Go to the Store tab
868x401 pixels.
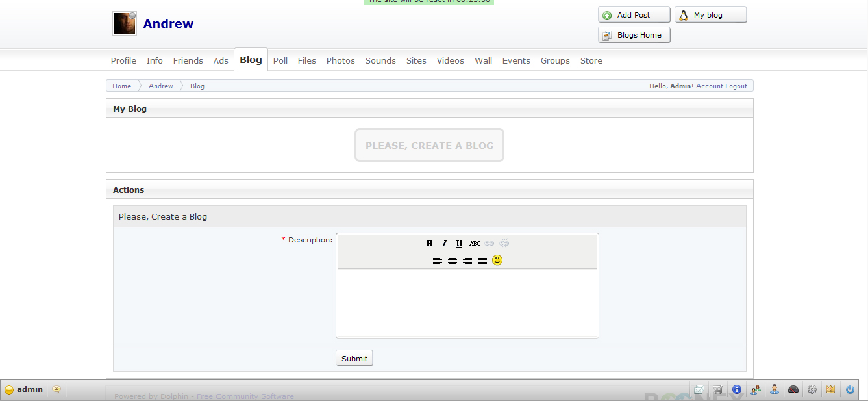point(591,60)
